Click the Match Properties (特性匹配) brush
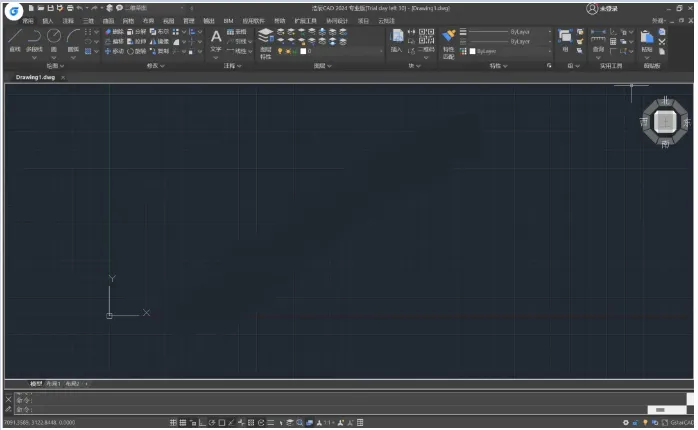 click(x=449, y=43)
